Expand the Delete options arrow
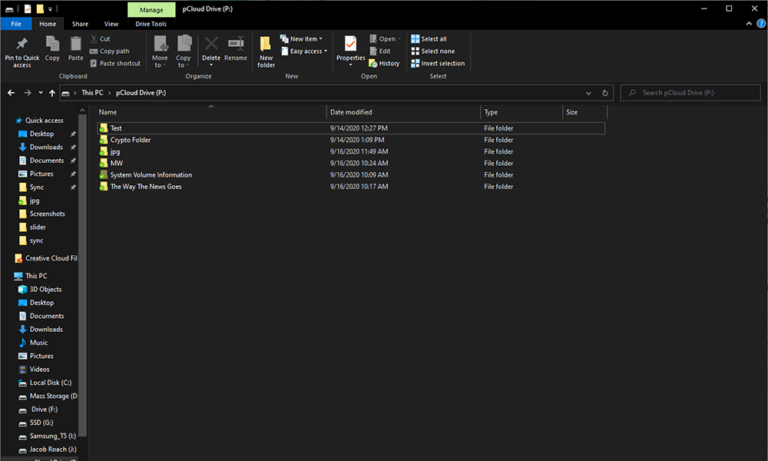Screen dimensions: 768x461 211,65
